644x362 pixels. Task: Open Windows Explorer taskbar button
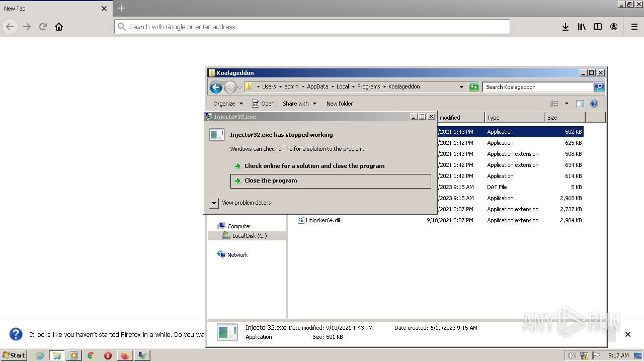(56, 355)
